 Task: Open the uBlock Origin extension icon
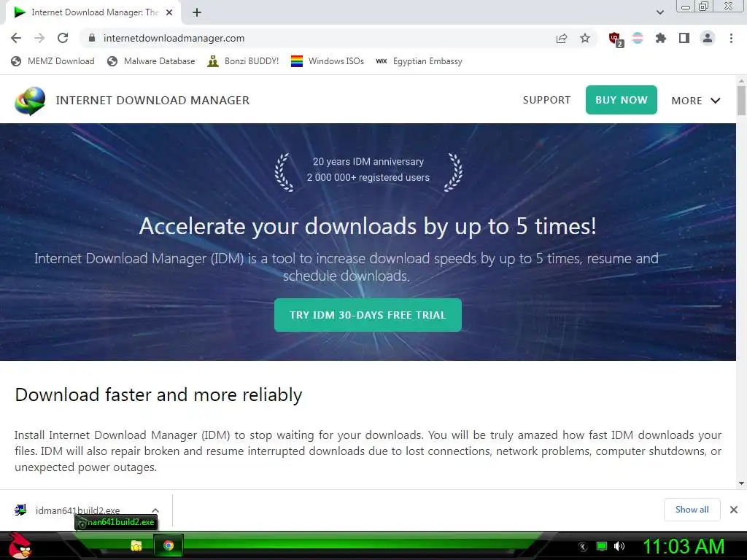point(615,39)
